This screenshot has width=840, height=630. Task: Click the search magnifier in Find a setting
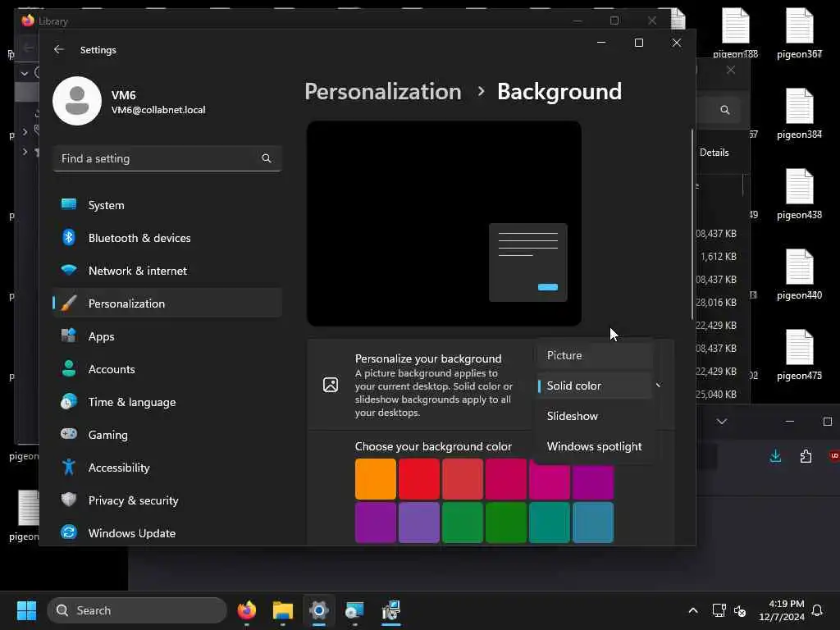coord(267,158)
